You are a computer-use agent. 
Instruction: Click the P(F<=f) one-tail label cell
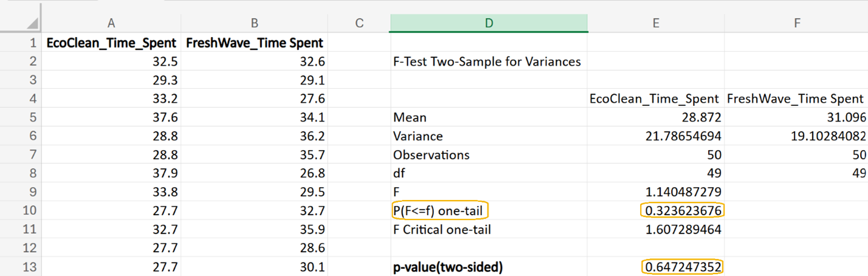coord(441,210)
